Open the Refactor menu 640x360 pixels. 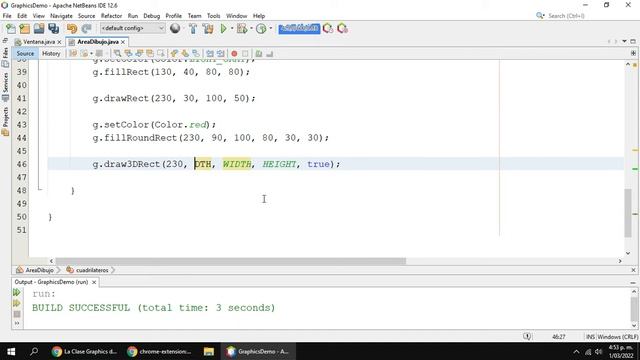tap(111, 16)
